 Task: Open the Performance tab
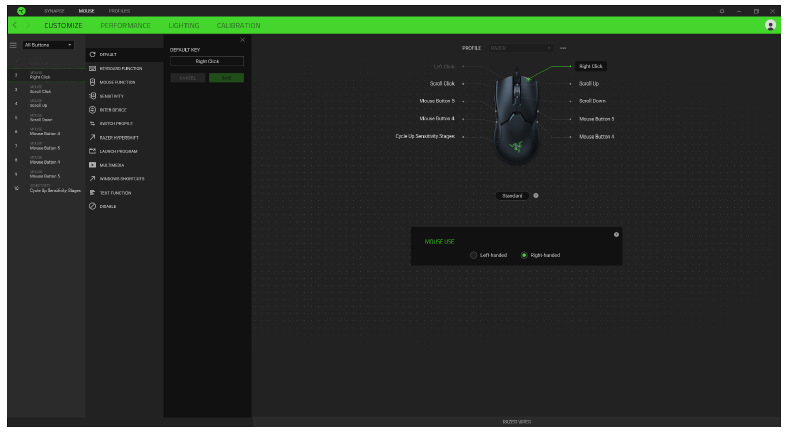click(x=125, y=25)
